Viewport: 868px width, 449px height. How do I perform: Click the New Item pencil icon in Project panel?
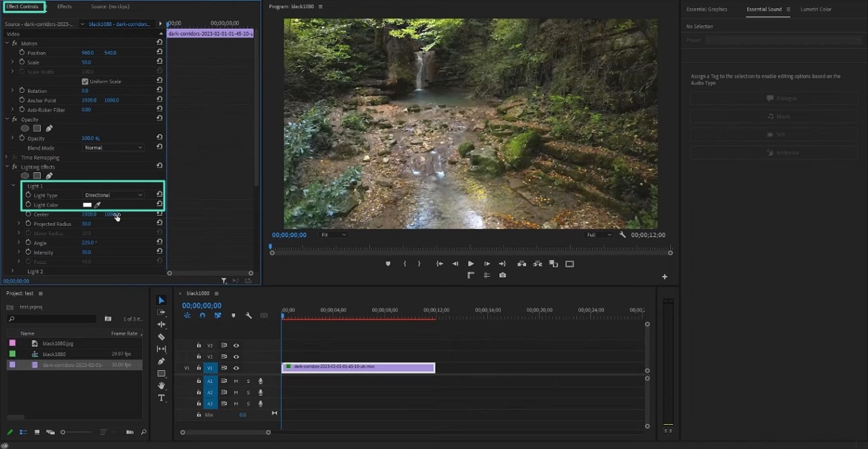pos(9,432)
